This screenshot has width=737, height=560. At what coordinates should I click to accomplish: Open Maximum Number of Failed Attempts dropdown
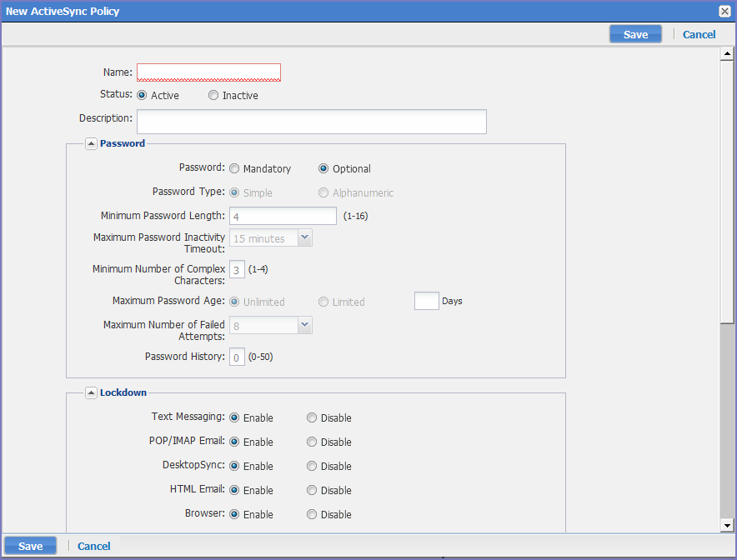click(304, 325)
